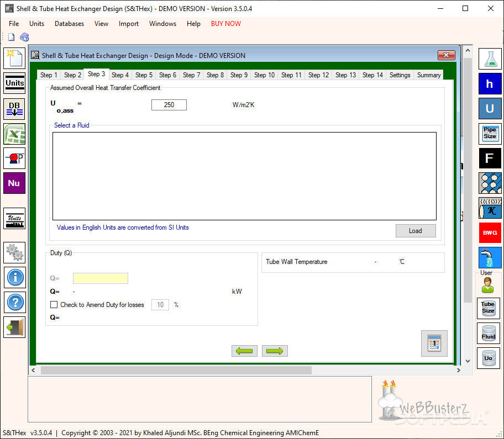The width and height of the screenshot is (504, 439).
Task: Switch to the Step 13 tab
Action: click(345, 75)
